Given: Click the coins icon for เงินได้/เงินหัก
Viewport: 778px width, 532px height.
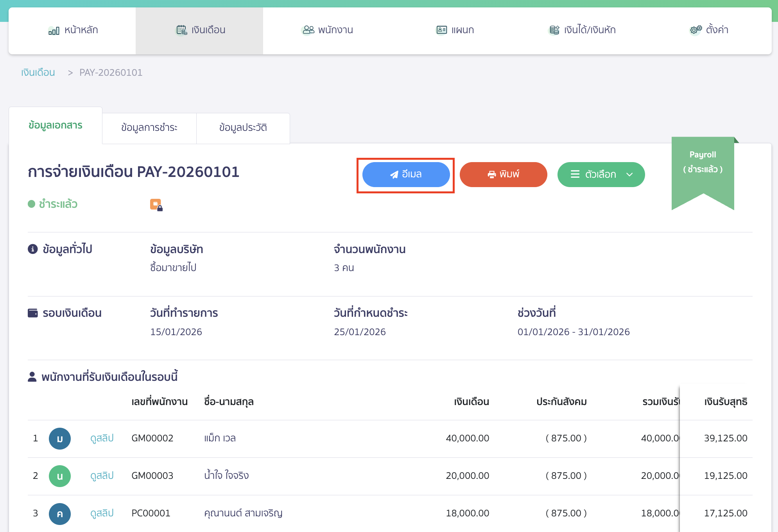Looking at the screenshot, I should point(554,30).
